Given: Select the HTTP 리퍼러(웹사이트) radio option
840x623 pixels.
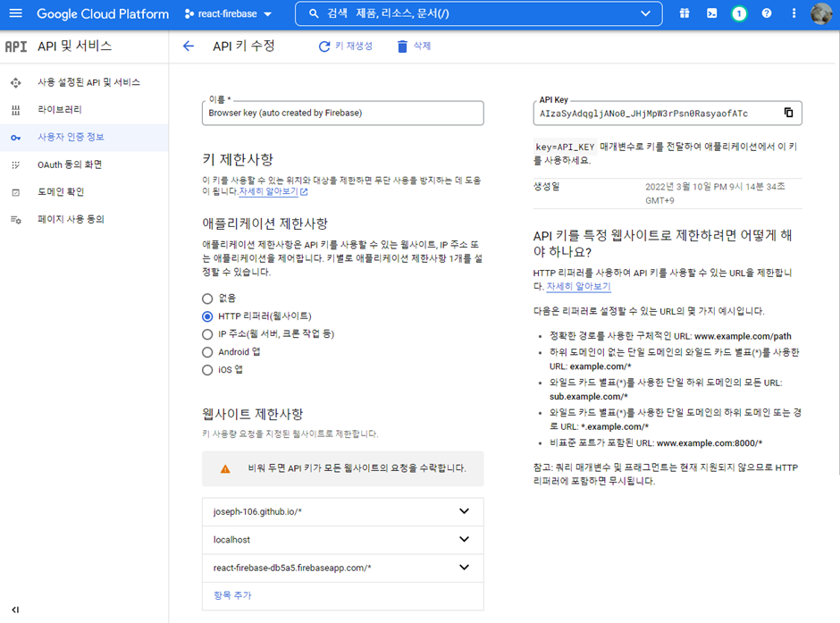Looking at the screenshot, I should coord(207,316).
